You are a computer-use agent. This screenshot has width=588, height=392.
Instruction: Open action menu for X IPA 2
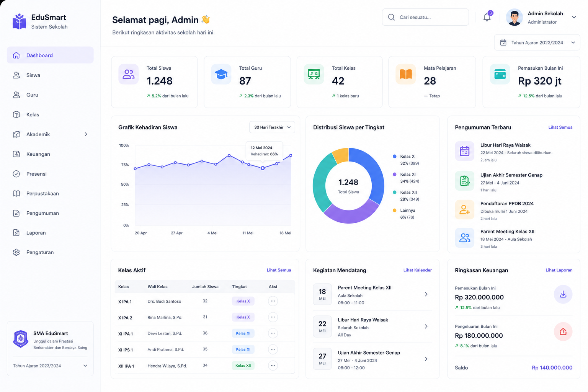click(x=273, y=317)
